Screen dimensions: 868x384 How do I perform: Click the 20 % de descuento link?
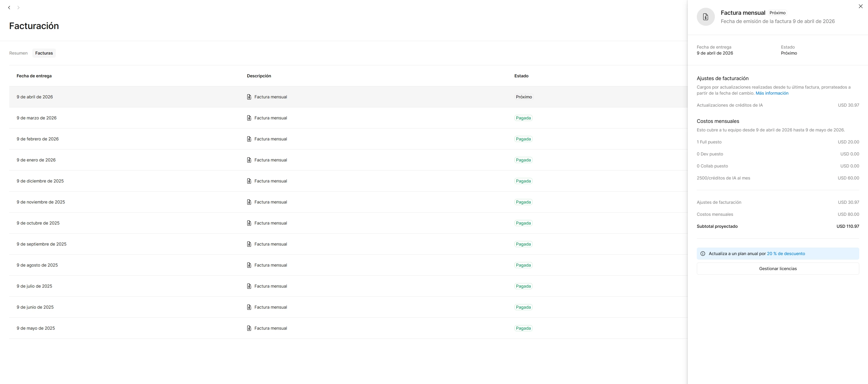point(786,254)
